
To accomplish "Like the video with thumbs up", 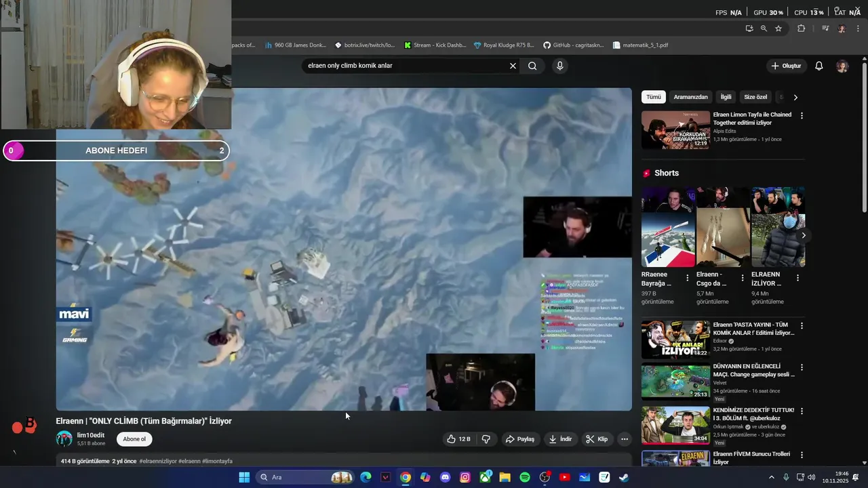I will tap(458, 439).
